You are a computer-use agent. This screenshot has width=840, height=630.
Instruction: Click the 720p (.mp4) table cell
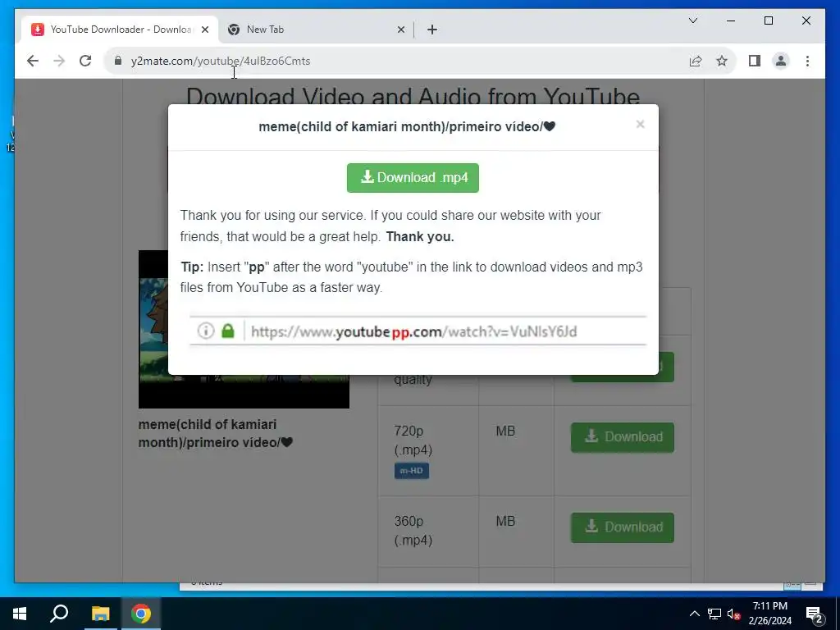(428, 450)
